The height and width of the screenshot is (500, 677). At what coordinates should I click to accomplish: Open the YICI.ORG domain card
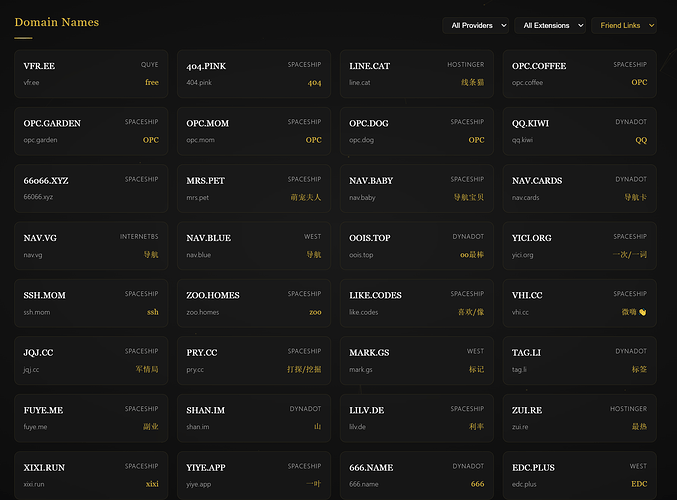pyautogui.click(x=579, y=246)
